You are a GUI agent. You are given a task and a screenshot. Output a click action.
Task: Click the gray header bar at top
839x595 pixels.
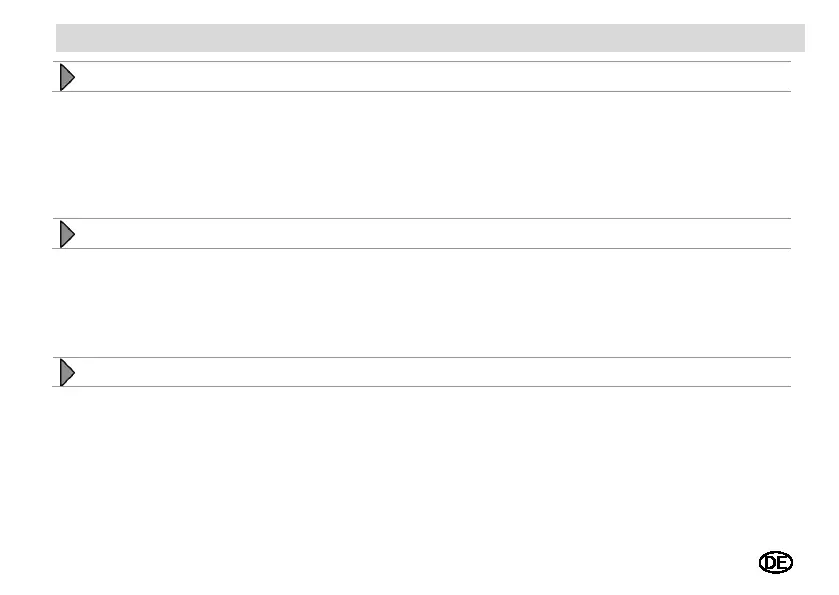[x=430, y=38]
